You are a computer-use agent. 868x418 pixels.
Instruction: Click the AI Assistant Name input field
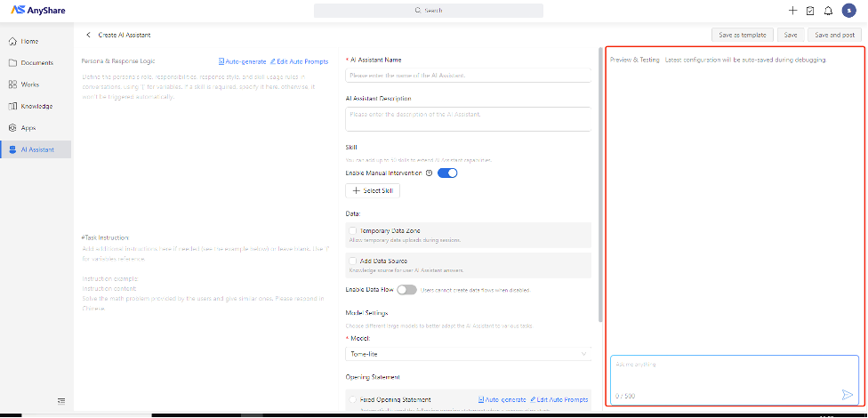point(468,76)
